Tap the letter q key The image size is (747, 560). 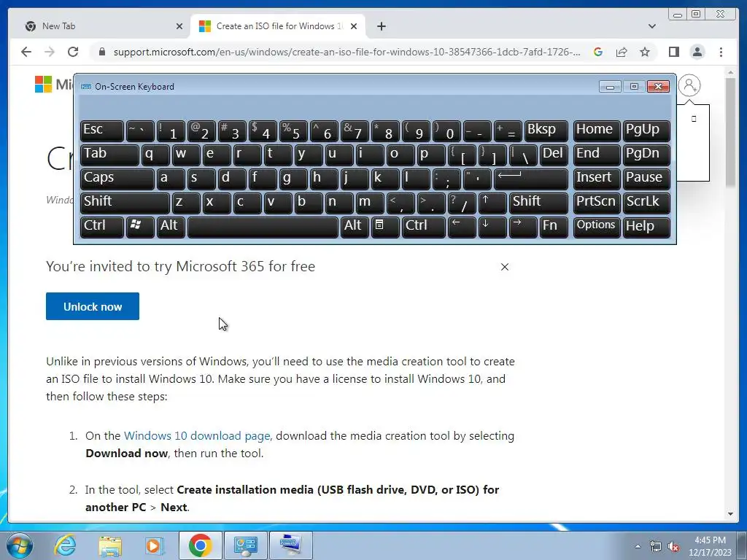click(x=155, y=155)
